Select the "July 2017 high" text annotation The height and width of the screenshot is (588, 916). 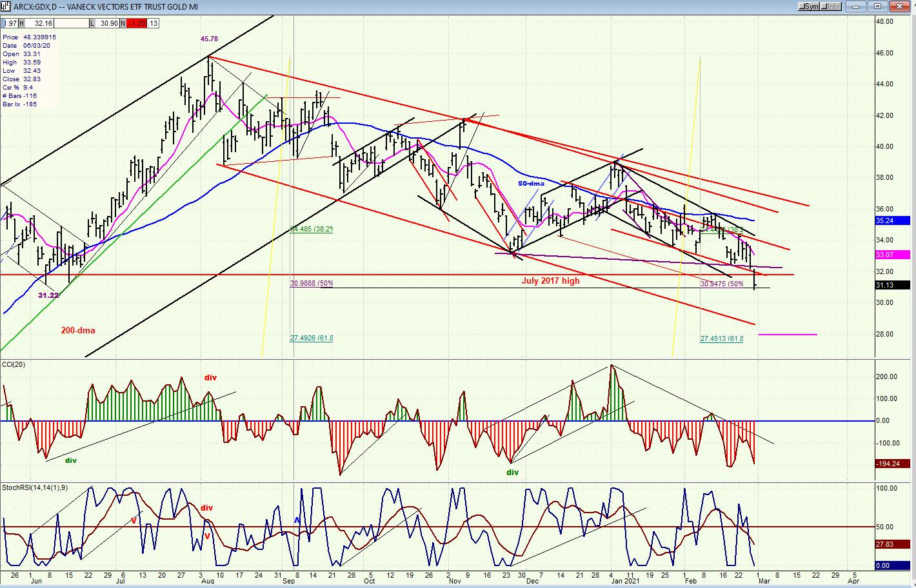pos(550,281)
